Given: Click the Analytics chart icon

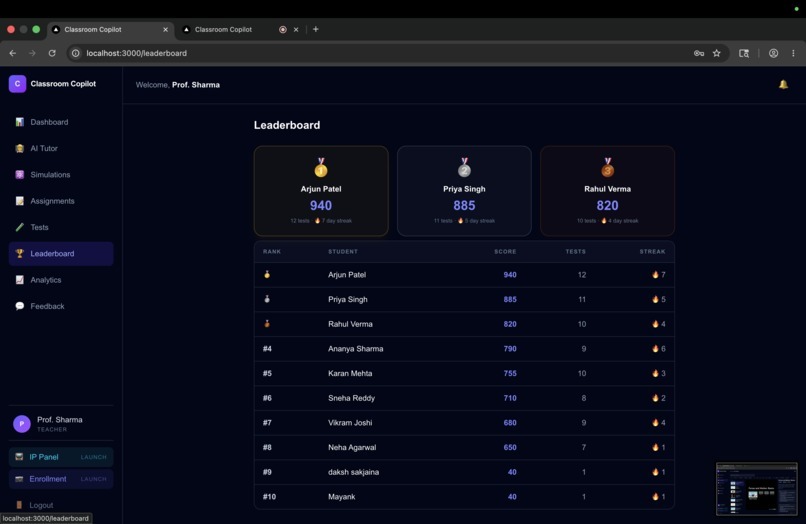Looking at the screenshot, I should (20, 280).
